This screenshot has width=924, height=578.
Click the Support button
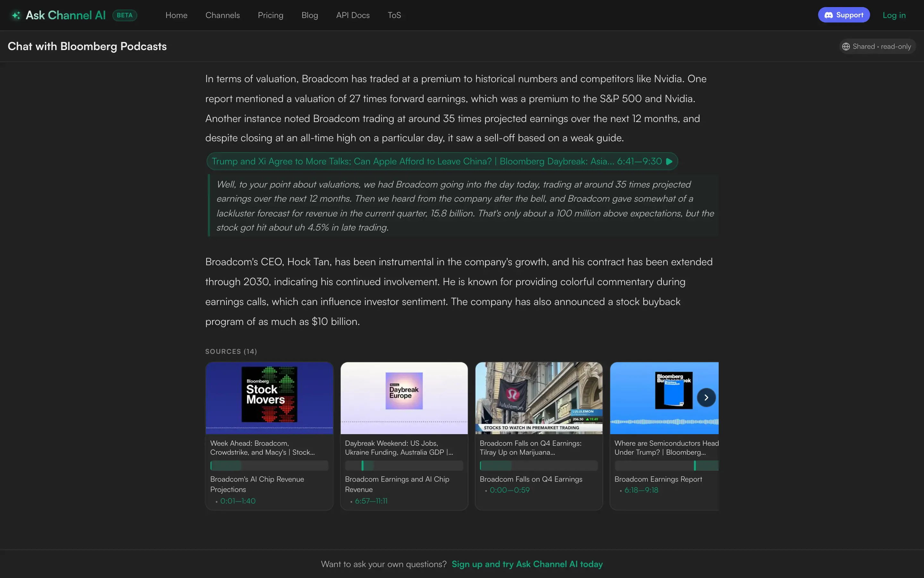pos(844,15)
